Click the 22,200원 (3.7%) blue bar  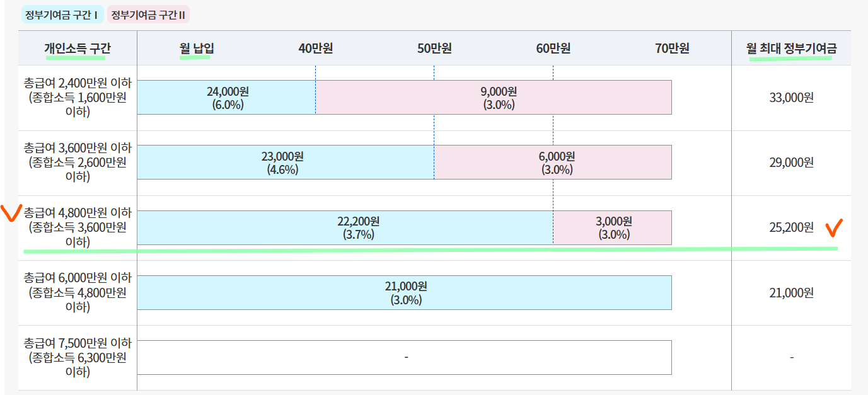345,227
